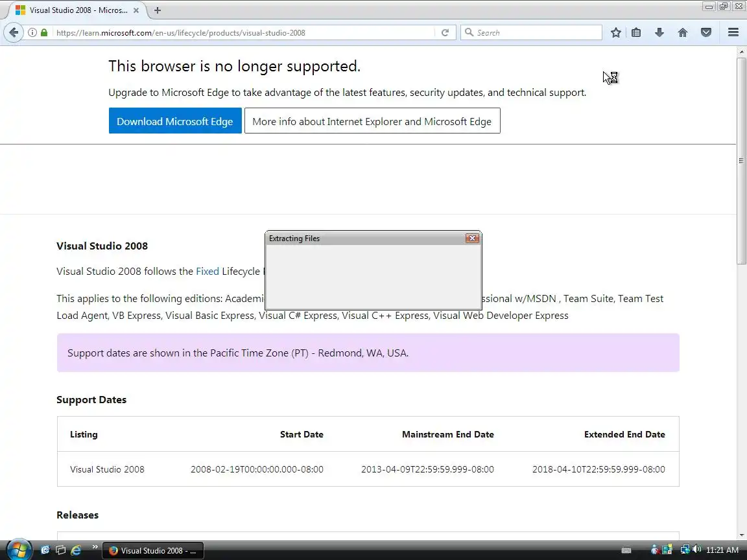Click the Extended End Date column header

point(624,434)
